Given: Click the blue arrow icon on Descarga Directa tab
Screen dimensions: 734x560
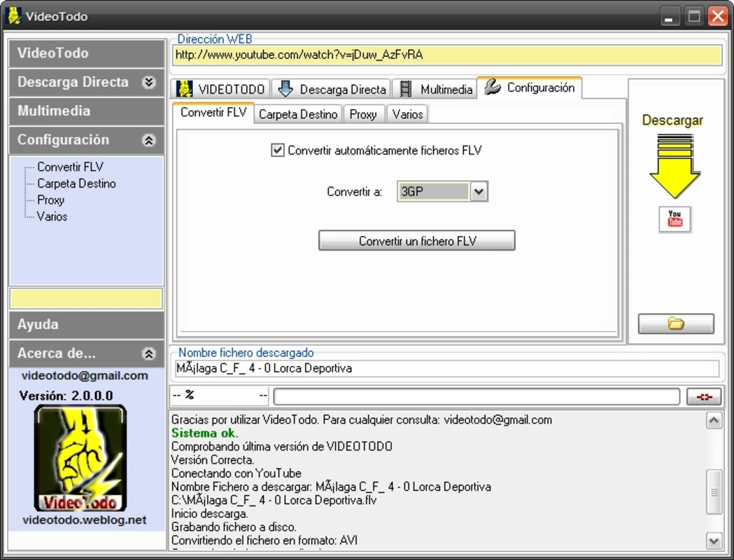Looking at the screenshot, I should coord(285,88).
